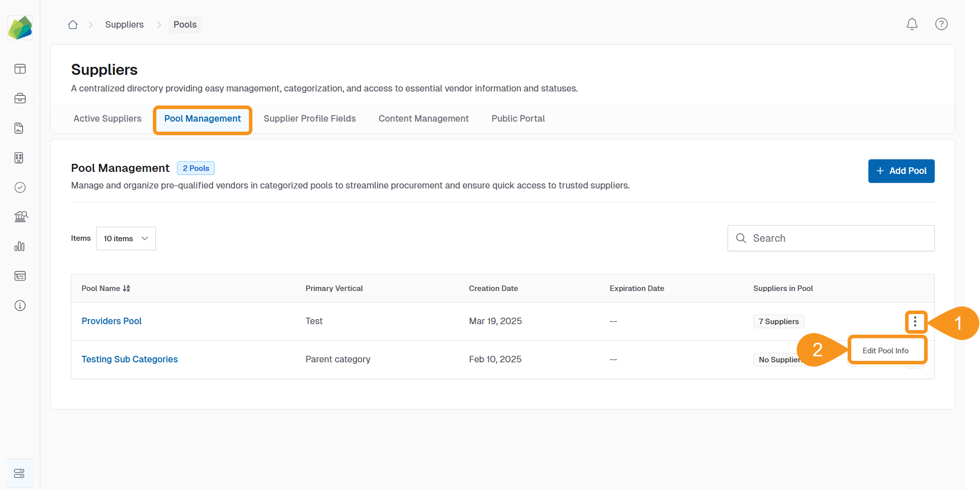This screenshot has height=490, width=980.
Task: Open three-dot menu for Providers Pool
Action: tap(915, 322)
